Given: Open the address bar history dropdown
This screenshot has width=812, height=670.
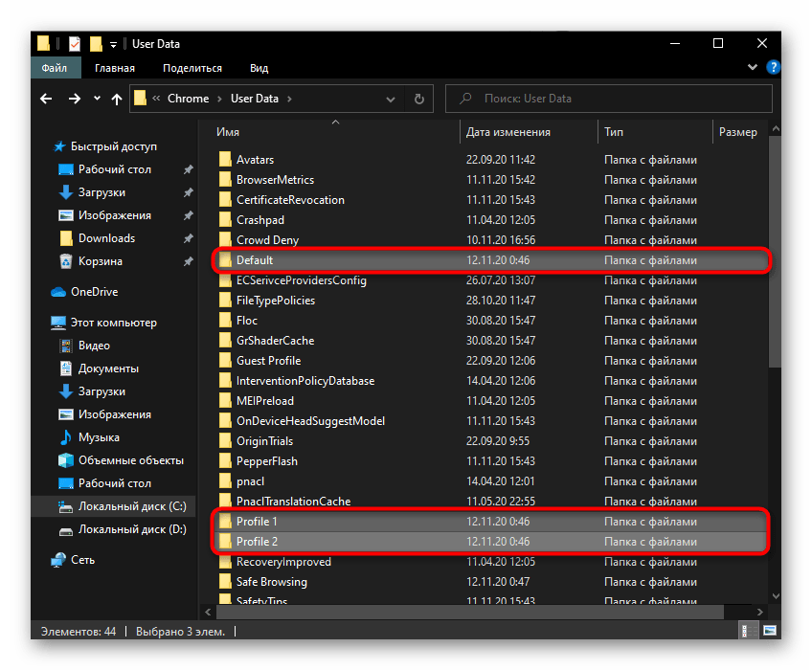Looking at the screenshot, I should (x=391, y=99).
